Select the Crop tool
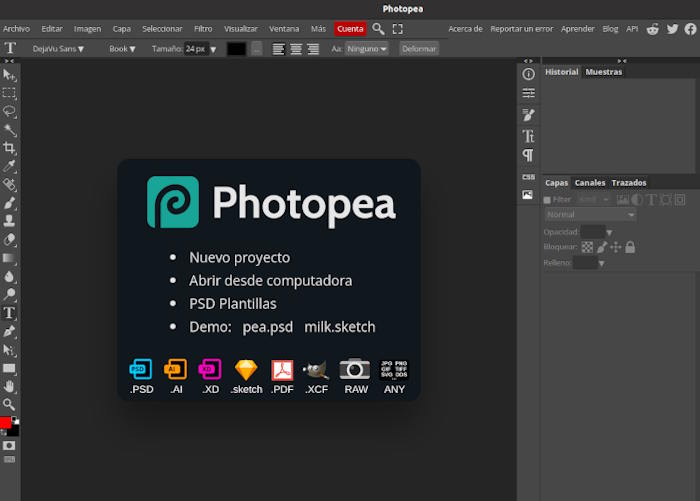Screen dimensions: 700x501 [x=9, y=148]
